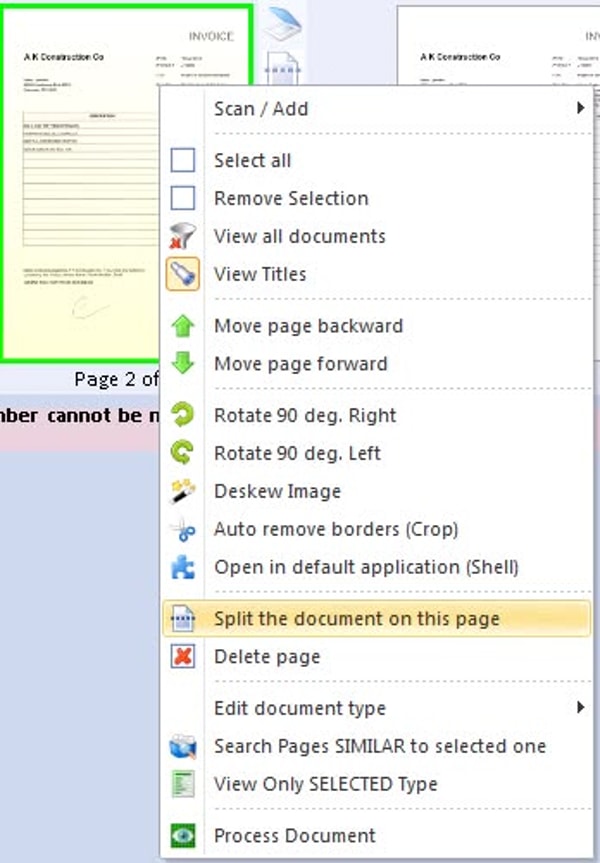This screenshot has height=863, width=600.
Task: Click the View Only SELECTED Type icon
Action: pos(182,784)
